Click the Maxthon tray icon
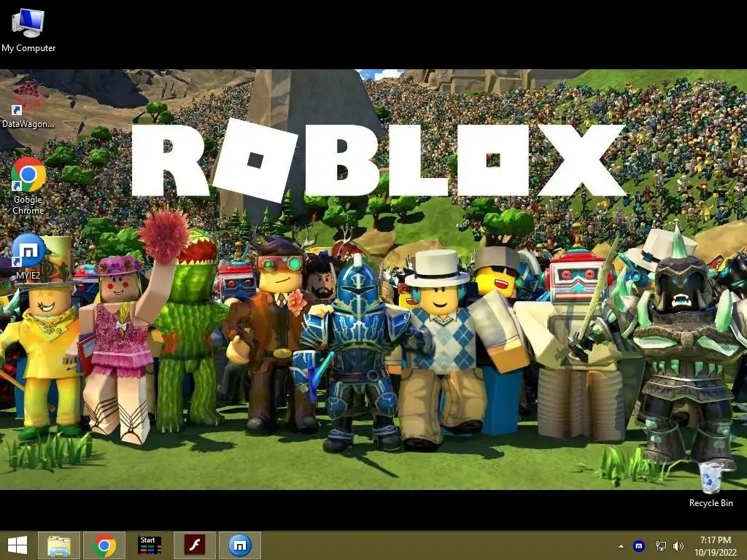 (x=639, y=545)
